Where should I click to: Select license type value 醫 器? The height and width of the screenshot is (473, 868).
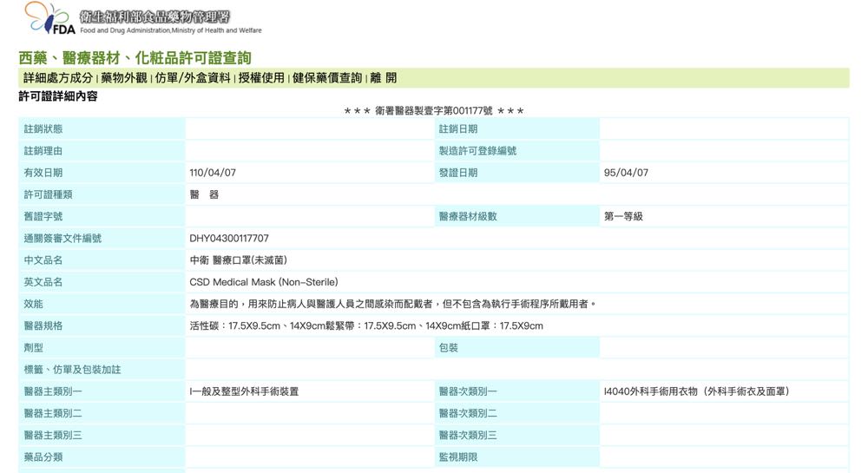204,194
